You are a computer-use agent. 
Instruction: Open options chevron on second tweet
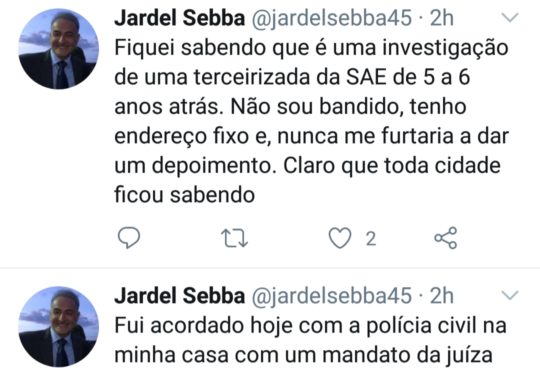(510, 295)
